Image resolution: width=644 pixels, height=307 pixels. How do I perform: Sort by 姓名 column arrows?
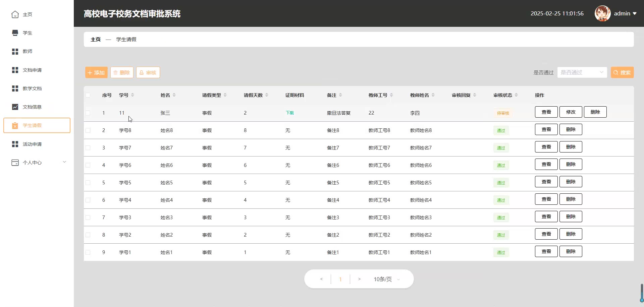(x=174, y=95)
